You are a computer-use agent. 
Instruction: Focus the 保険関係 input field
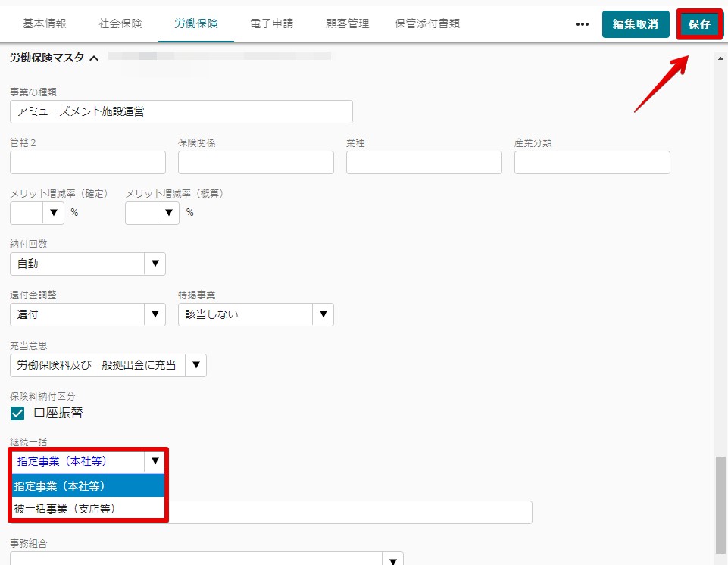[x=256, y=163]
